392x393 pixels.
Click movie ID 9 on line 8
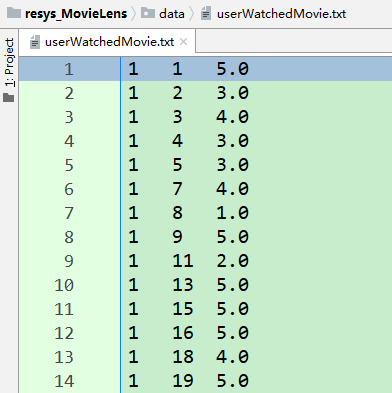177,237
